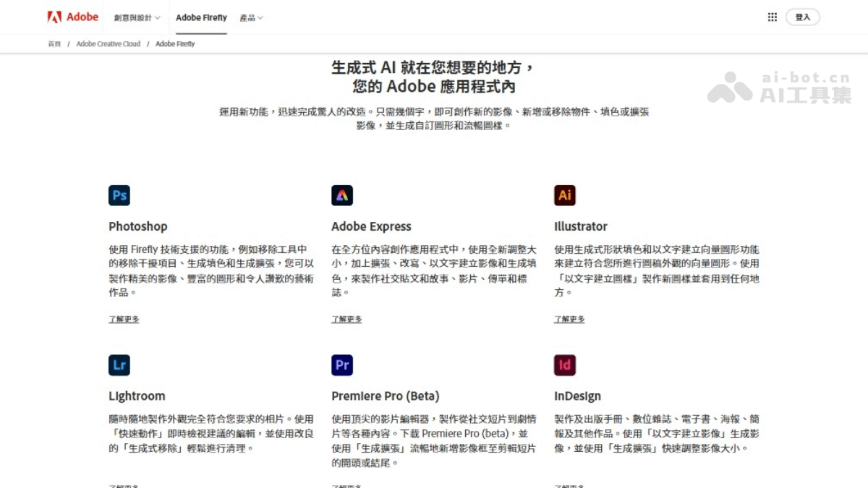Open 了解更多 link under Lightroom
Image resolution: width=868 pixels, height=488 pixels.
click(124, 485)
